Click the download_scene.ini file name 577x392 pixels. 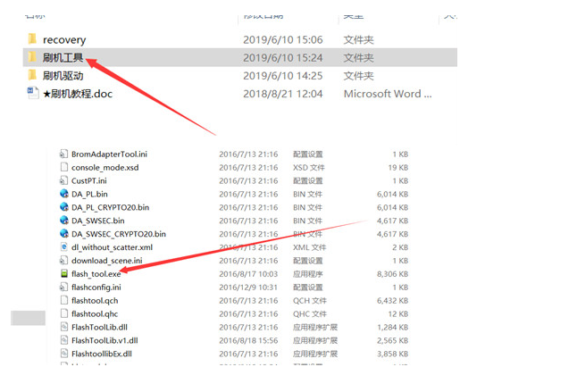[x=107, y=260]
